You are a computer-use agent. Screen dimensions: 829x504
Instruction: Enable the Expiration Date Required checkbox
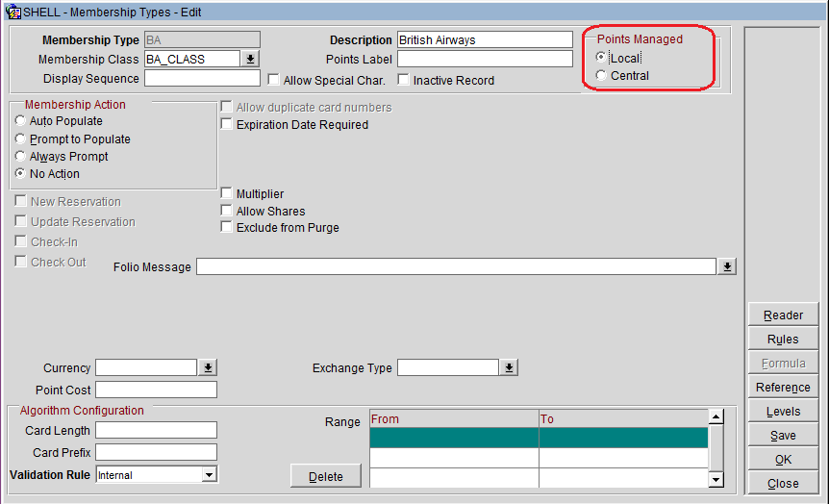[227, 125]
